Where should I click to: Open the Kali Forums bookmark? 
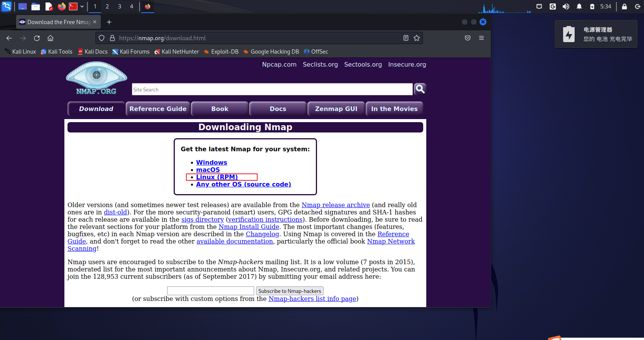131,52
